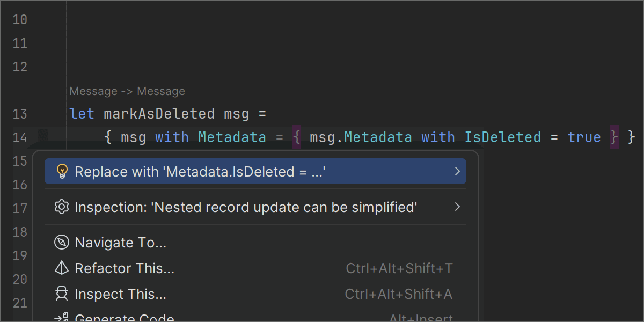Click line number 10 in the gutter

(20, 20)
